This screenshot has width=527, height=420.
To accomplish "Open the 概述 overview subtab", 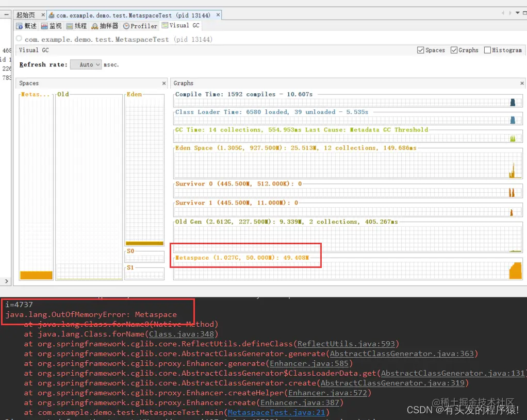I will (x=26, y=26).
